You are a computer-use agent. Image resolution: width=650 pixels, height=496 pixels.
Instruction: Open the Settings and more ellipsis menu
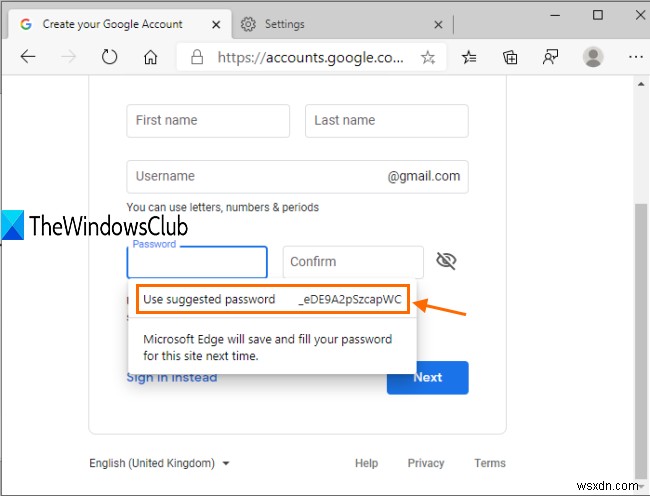(636, 57)
